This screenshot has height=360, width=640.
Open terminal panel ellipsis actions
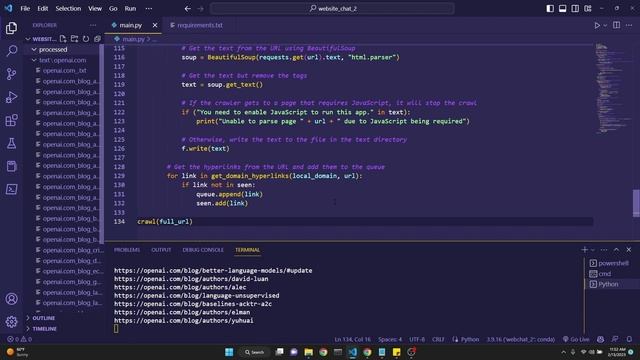(x=604, y=249)
